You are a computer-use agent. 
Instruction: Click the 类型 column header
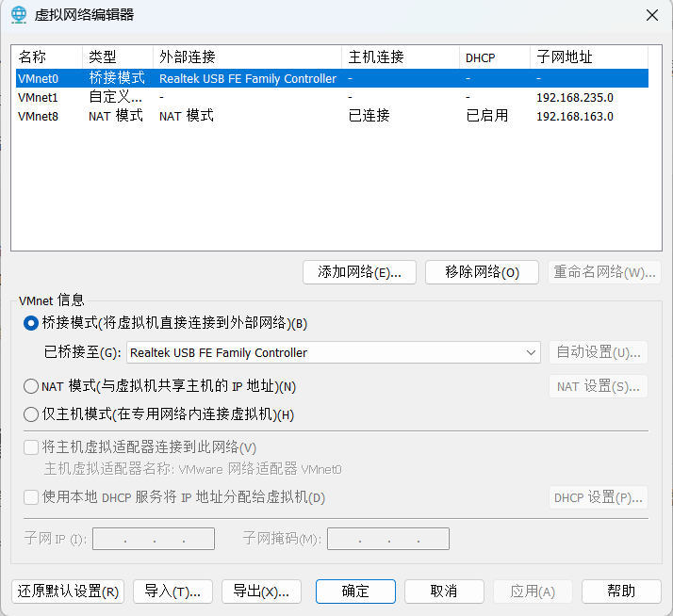(x=118, y=57)
